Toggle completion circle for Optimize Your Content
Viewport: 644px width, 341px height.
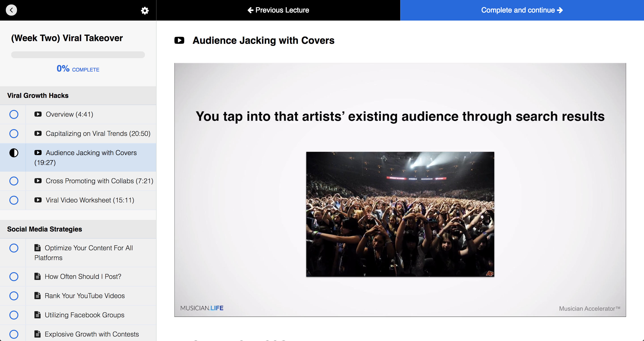click(x=14, y=248)
